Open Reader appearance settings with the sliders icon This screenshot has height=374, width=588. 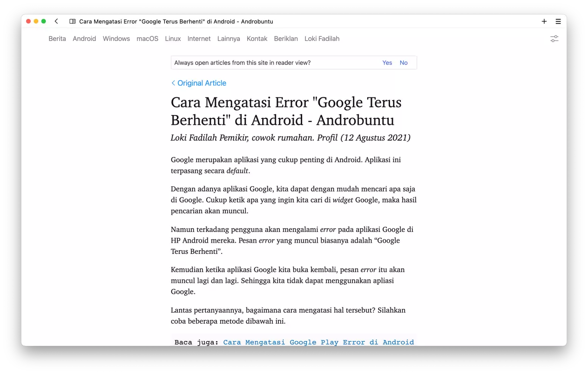(554, 39)
